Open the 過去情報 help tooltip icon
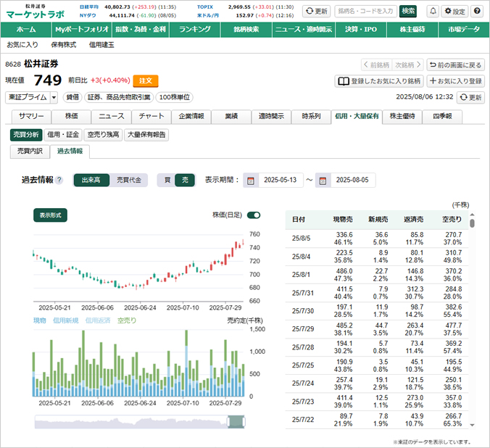The image size is (490, 448). [x=59, y=180]
